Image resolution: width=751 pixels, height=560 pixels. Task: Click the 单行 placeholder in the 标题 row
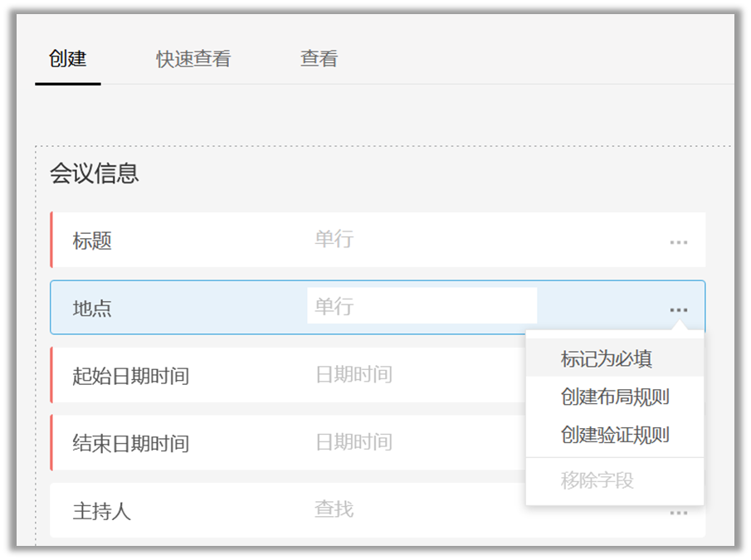334,240
